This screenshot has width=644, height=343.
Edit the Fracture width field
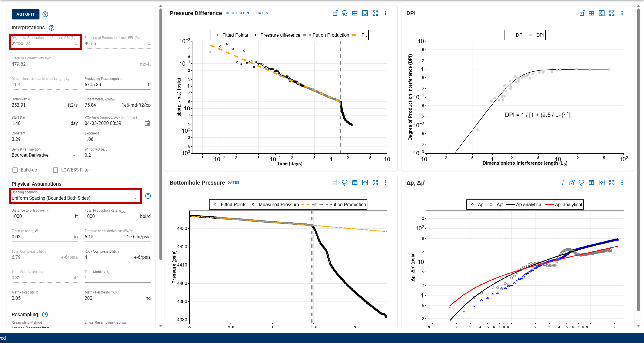tap(44, 237)
